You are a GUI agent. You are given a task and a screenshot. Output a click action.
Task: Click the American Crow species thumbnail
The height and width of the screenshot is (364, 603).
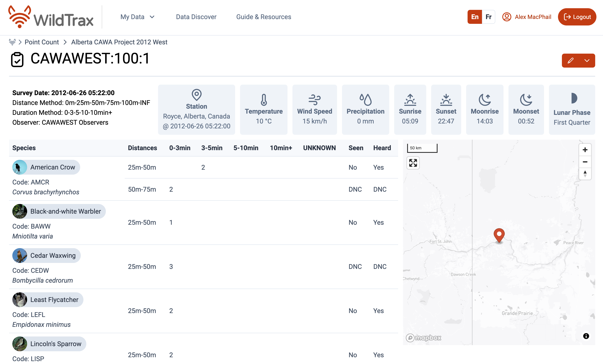(x=20, y=167)
